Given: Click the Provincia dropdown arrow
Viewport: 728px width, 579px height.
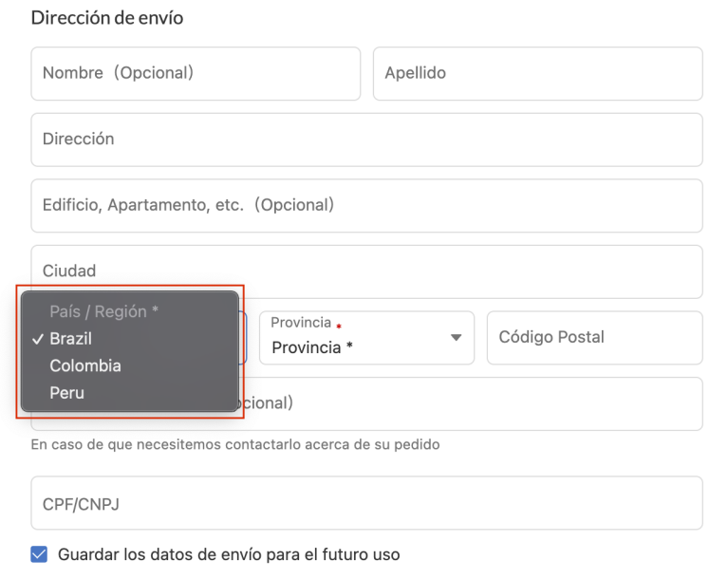Looking at the screenshot, I should 456,338.
